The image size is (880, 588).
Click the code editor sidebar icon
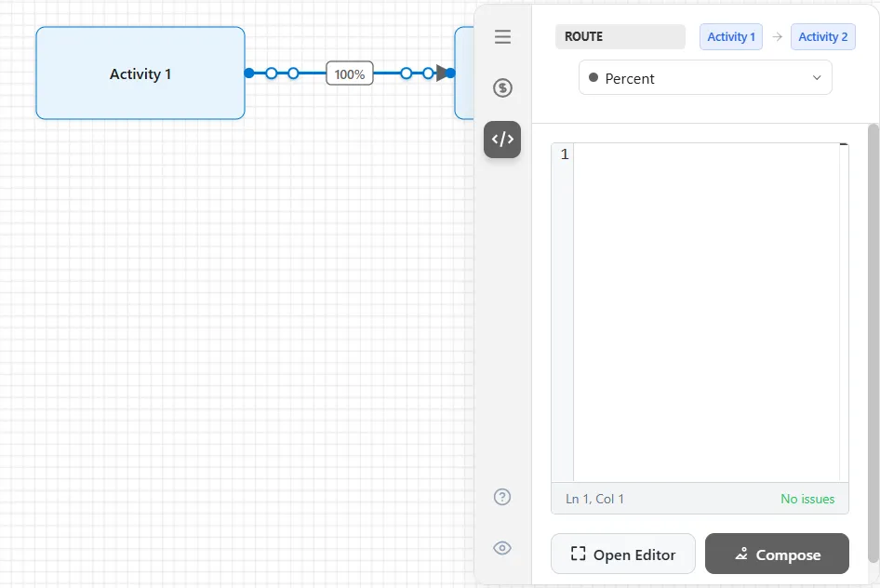coord(502,140)
